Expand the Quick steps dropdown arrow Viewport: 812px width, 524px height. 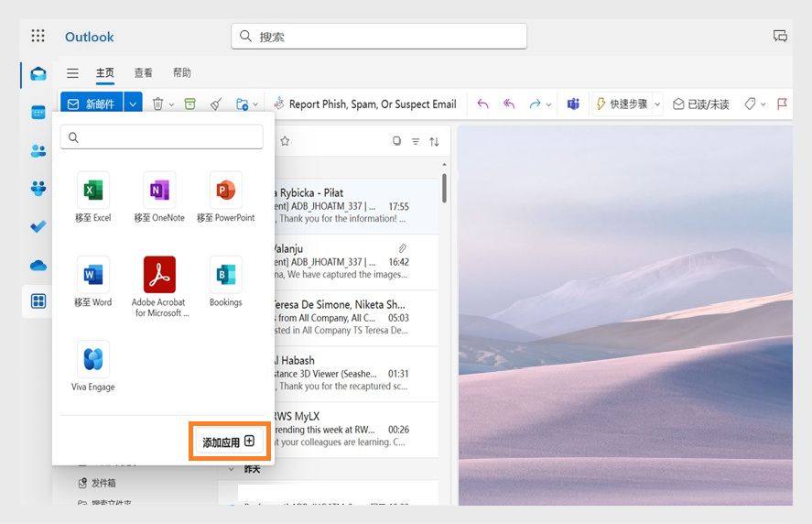[657, 104]
